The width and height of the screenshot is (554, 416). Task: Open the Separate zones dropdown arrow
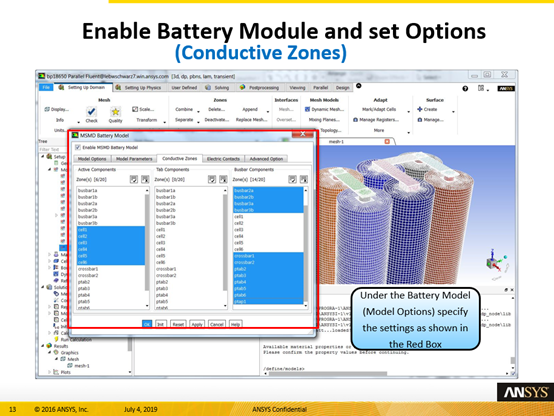(x=198, y=122)
